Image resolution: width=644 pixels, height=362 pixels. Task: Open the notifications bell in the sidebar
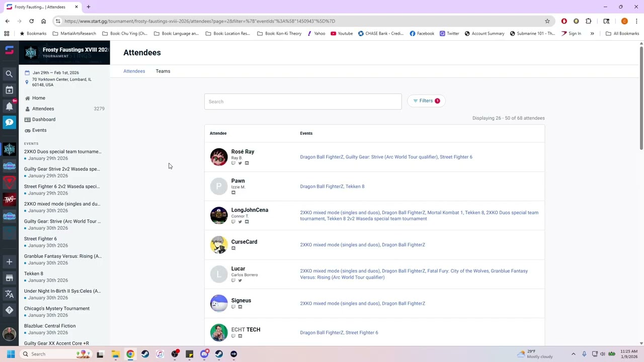[x=9, y=106]
